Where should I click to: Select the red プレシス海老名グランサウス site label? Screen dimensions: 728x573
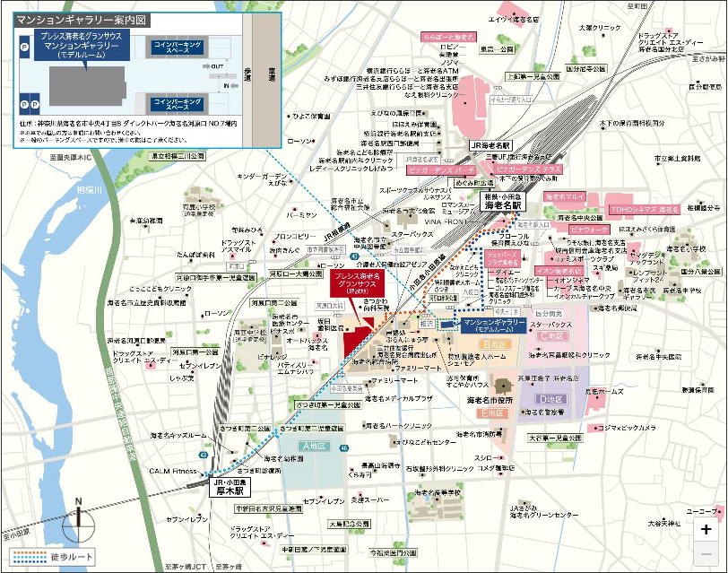(360, 284)
